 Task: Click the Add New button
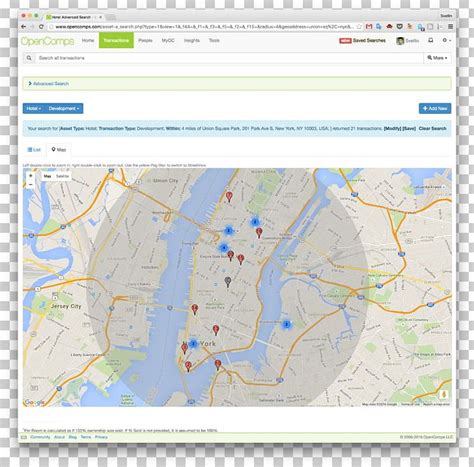[x=435, y=108]
